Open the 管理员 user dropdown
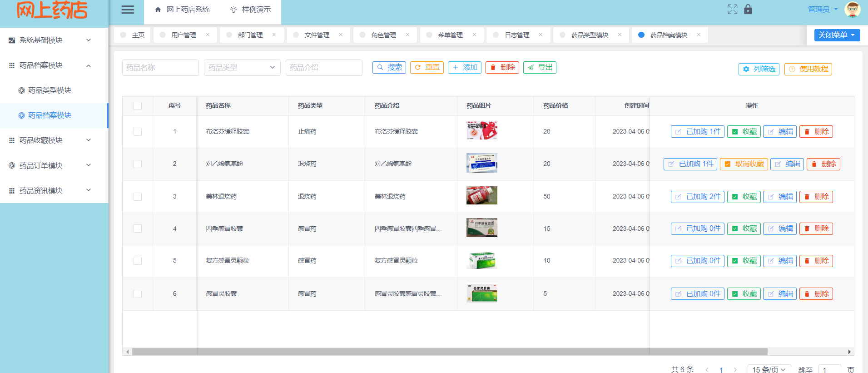868x373 pixels. coord(823,9)
